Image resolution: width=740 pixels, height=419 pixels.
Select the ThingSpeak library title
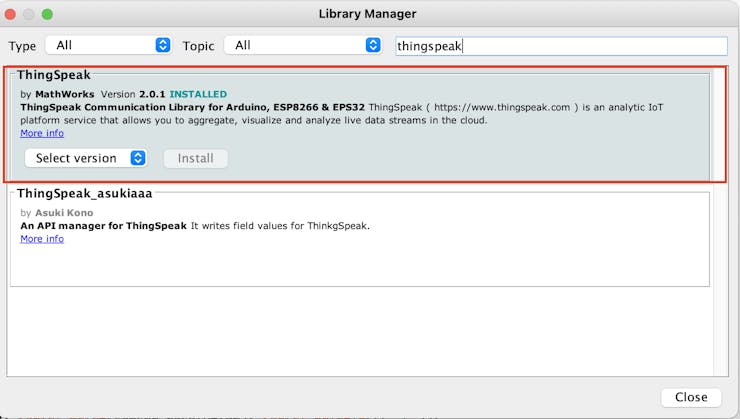(x=54, y=75)
